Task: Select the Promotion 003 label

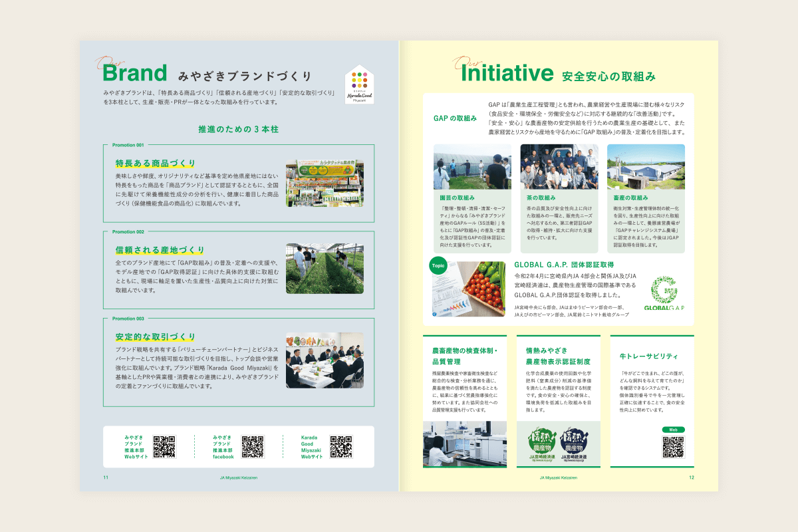Action: point(128,319)
